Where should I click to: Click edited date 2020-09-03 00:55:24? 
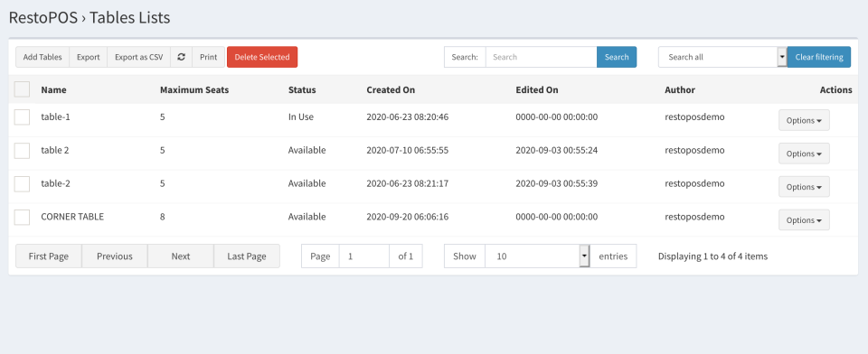[x=557, y=151]
